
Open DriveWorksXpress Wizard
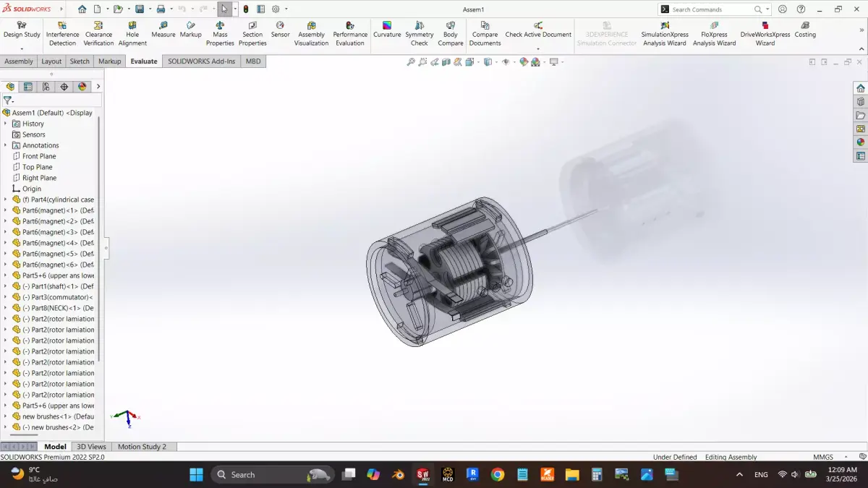click(x=765, y=34)
